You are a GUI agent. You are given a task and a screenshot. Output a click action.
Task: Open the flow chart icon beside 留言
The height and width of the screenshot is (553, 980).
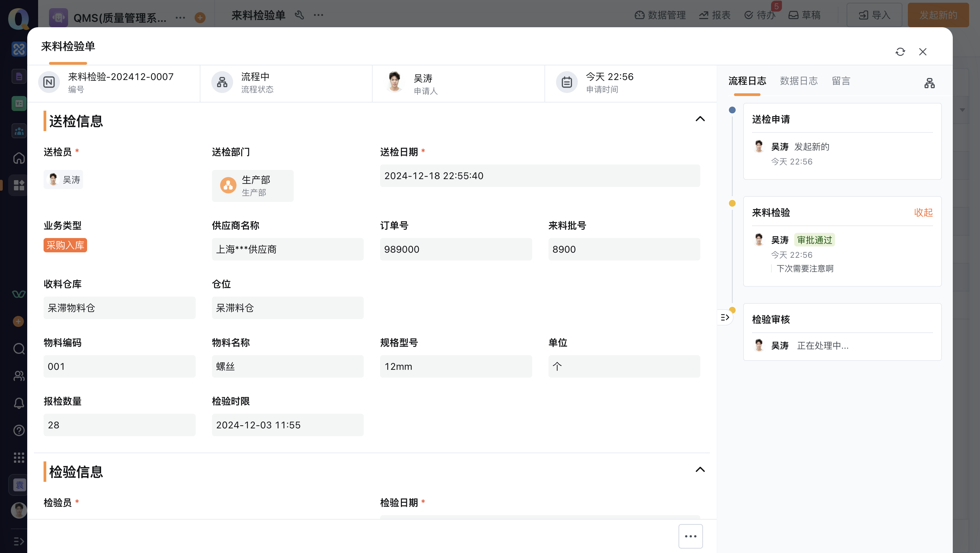pos(929,83)
